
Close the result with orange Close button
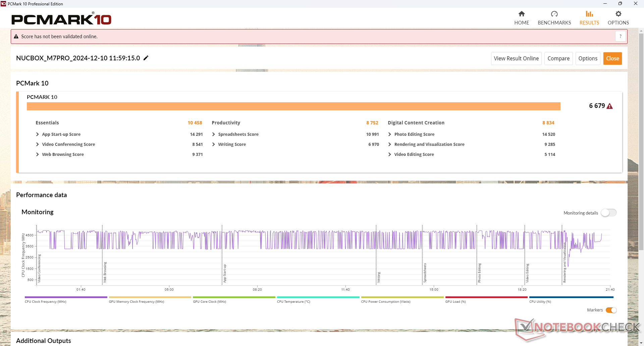pos(612,58)
